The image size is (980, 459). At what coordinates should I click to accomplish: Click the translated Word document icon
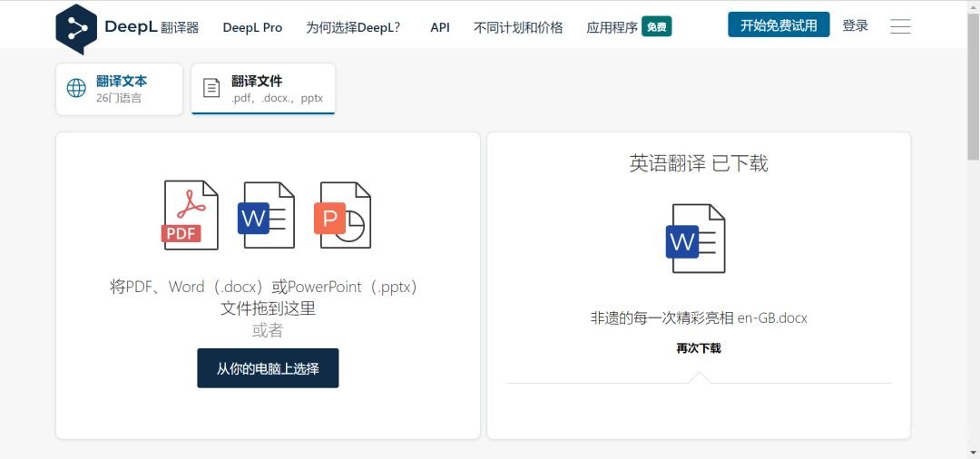(696, 239)
